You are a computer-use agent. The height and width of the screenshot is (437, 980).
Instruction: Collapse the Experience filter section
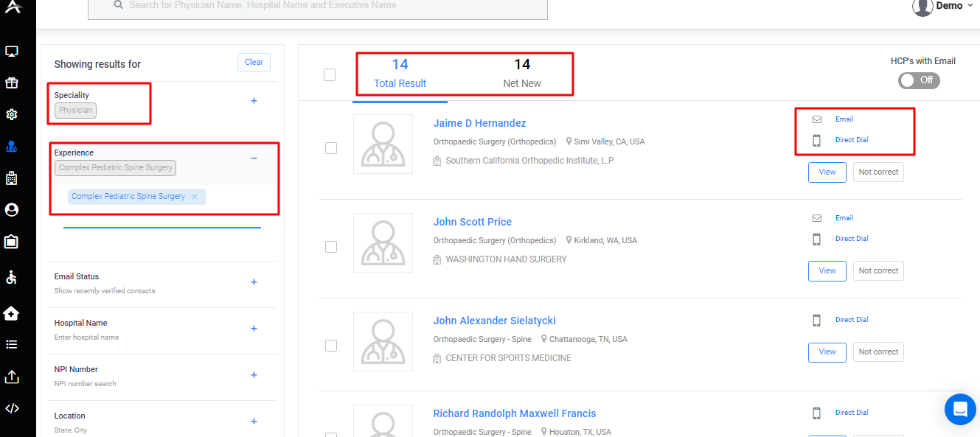pos(254,158)
